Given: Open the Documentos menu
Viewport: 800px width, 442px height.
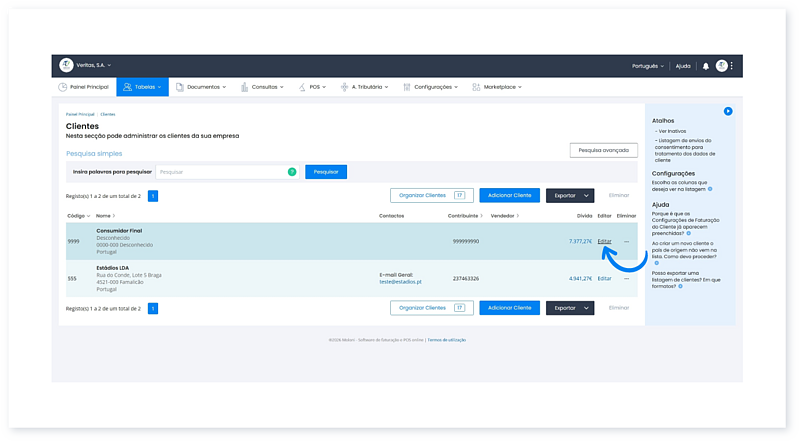Looking at the screenshot, I should (201, 87).
